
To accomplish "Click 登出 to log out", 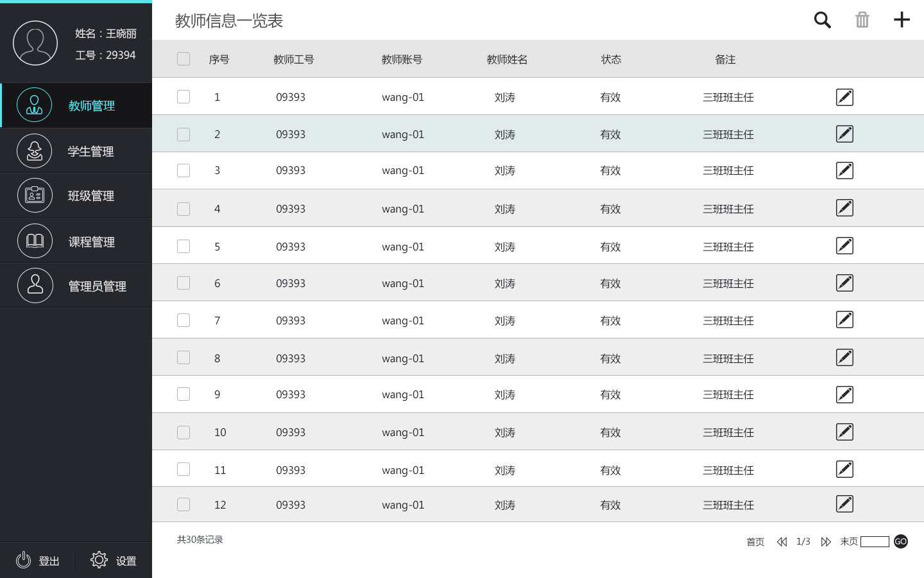I will pos(38,561).
